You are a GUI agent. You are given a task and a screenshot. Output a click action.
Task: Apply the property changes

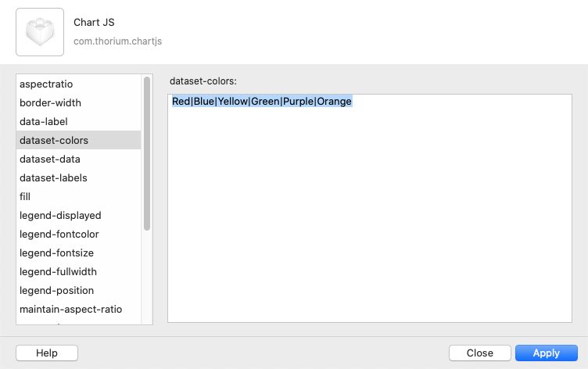tap(547, 353)
